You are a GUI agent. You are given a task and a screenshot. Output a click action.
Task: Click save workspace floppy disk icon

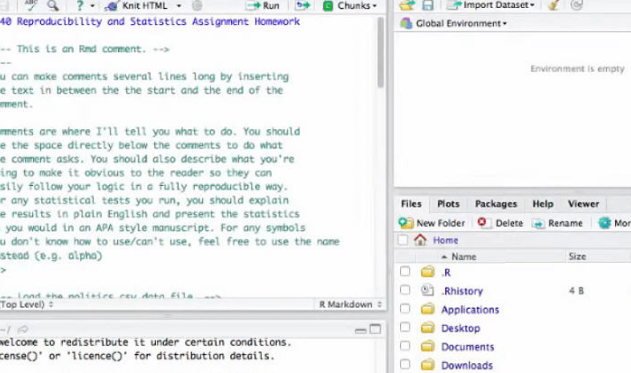(x=427, y=5)
